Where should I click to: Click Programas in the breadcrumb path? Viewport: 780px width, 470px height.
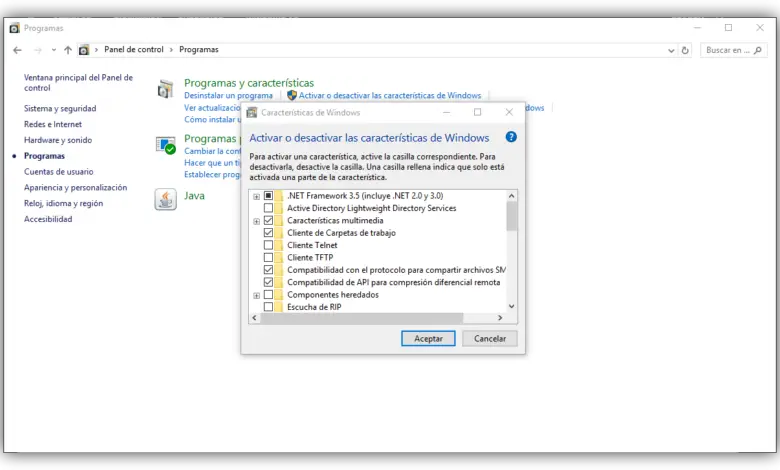[199, 50]
